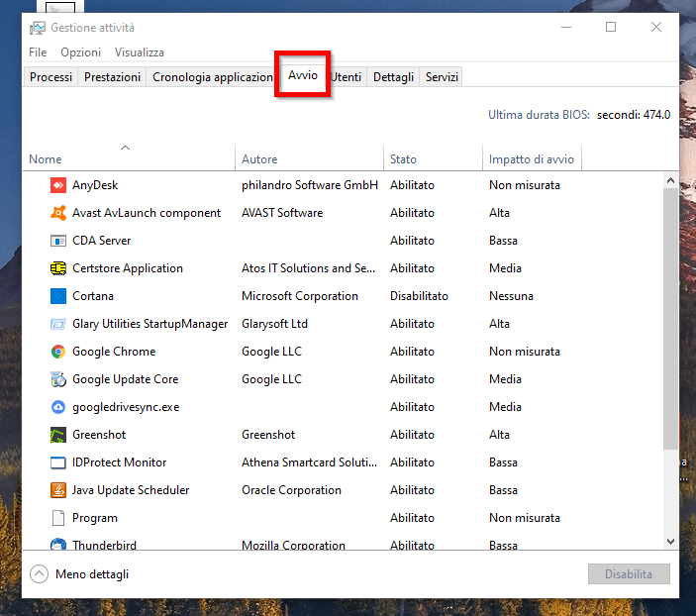Click the scrollbar down arrow
The image size is (696, 616).
[x=670, y=542]
